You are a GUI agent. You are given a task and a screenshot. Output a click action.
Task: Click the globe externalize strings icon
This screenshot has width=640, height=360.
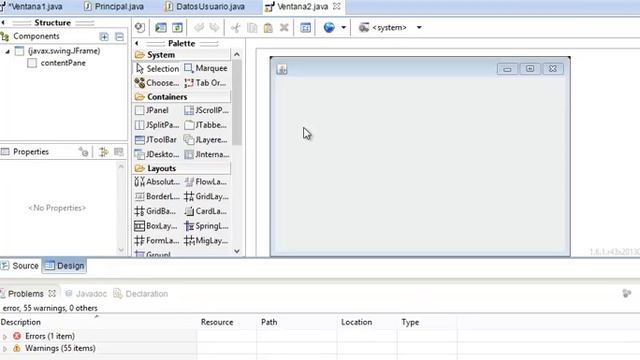(329, 27)
